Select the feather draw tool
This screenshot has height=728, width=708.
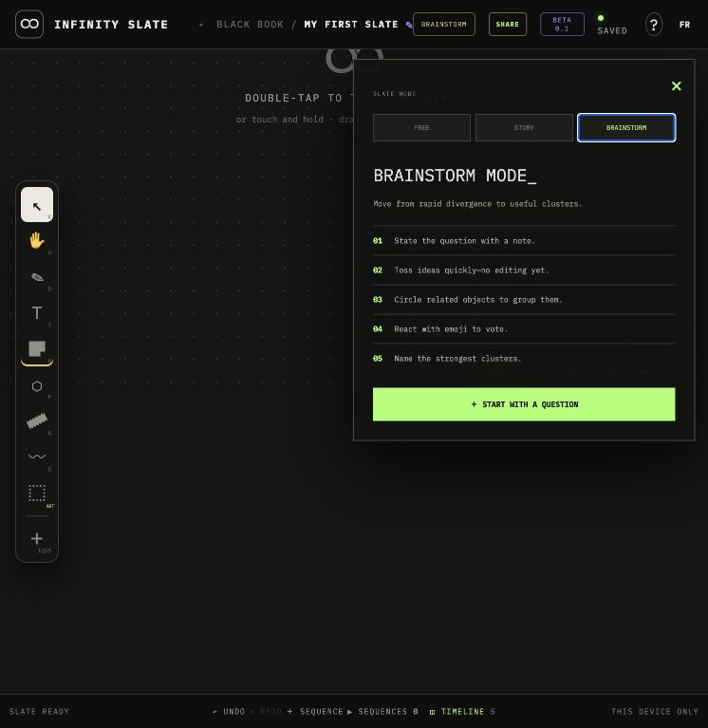(37, 277)
